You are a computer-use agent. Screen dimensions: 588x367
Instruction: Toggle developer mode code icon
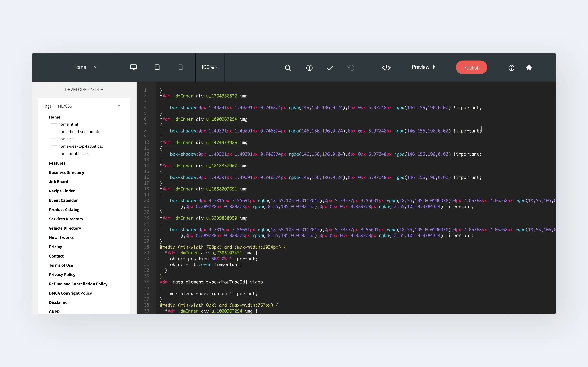tap(386, 68)
